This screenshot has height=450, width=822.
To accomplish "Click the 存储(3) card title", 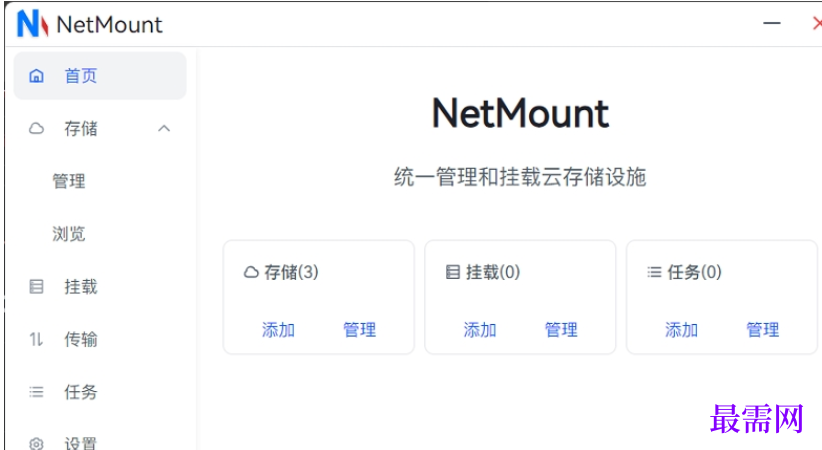I will [x=291, y=272].
